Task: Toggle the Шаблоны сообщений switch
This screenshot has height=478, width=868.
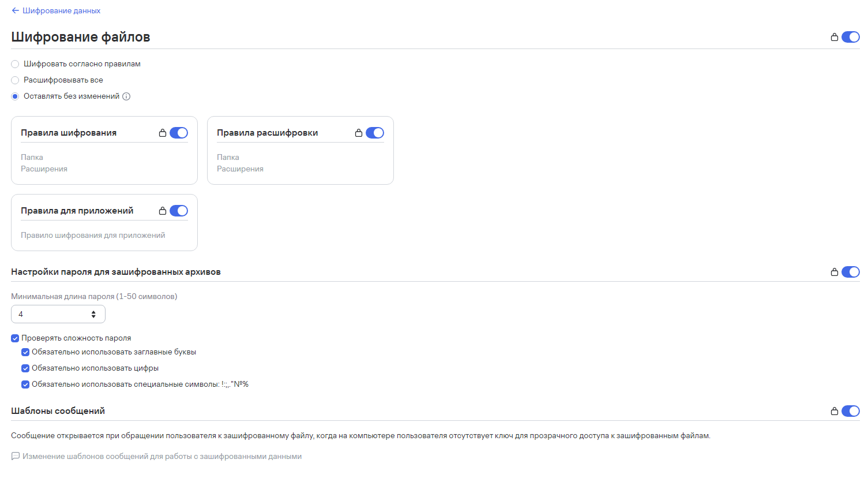Action: click(851, 411)
